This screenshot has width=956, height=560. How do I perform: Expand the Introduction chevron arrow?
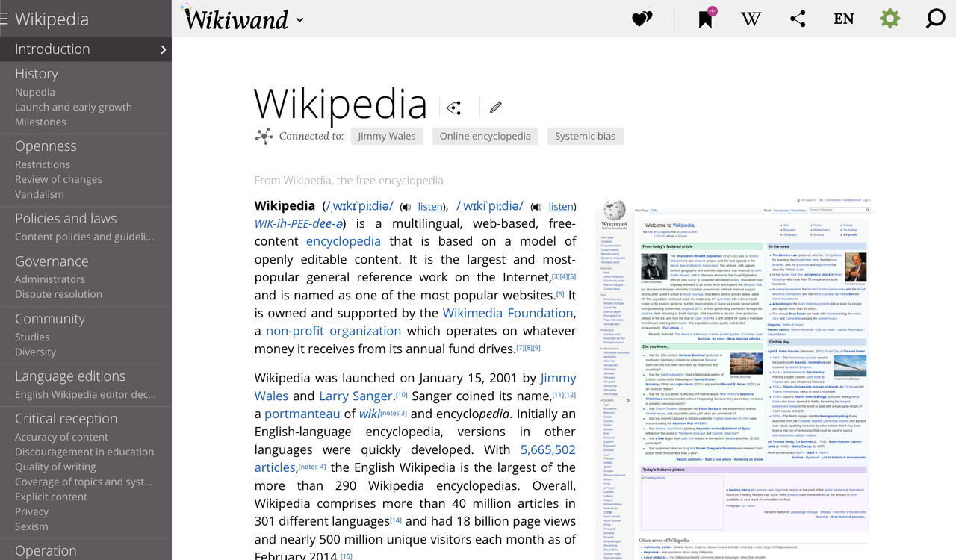point(163,49)
